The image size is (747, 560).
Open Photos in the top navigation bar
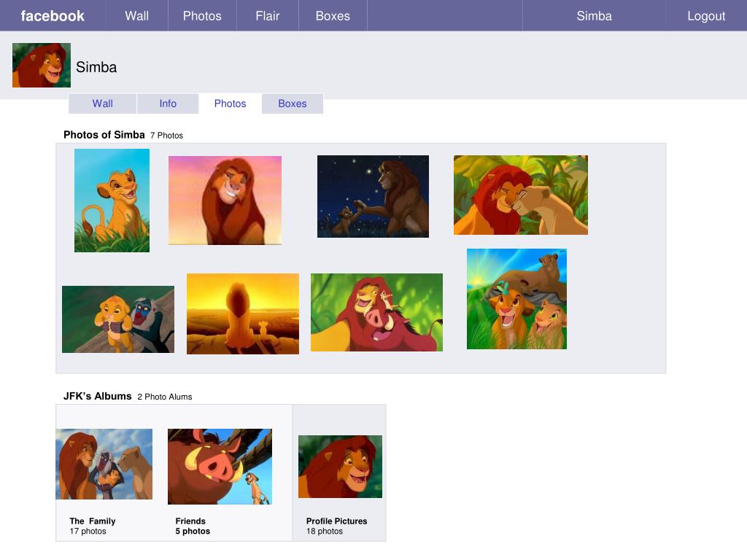202,16
